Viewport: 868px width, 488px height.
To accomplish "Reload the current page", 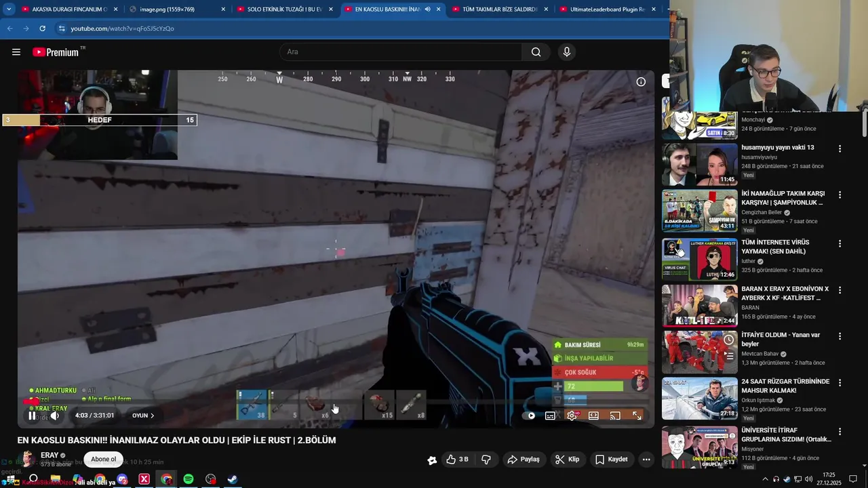I will click(x=42, y=28).
